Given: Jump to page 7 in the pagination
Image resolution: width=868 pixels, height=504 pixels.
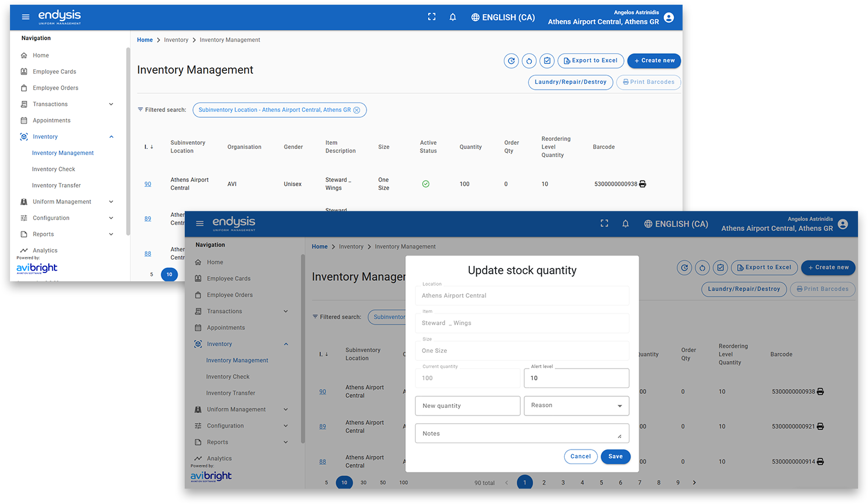Looking at the screenshot, I should coord(639,483).
